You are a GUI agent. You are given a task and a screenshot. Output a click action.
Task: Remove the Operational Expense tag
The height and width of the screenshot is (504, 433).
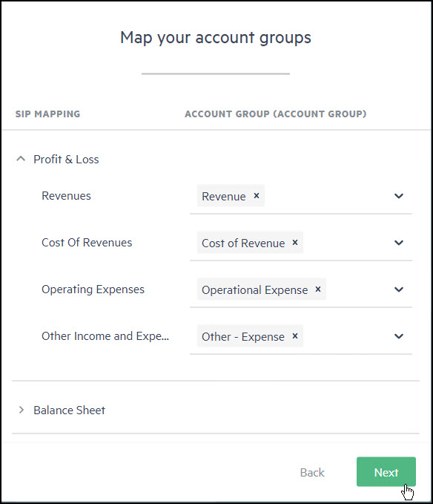tap(318, 289)
